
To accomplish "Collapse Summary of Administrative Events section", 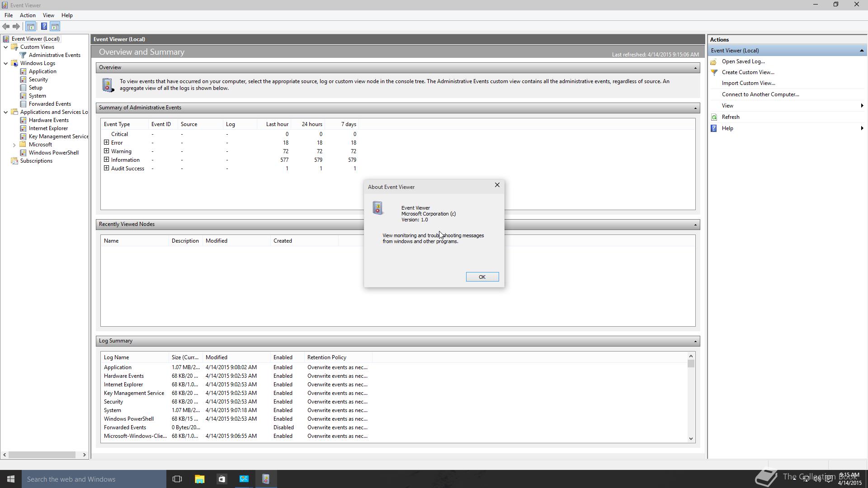I will 695,108.
